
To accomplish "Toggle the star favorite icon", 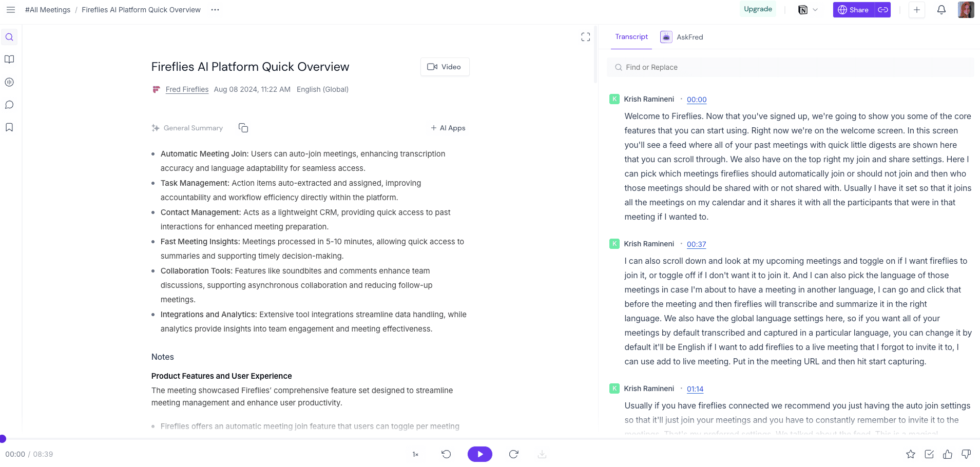I will 910,454.
